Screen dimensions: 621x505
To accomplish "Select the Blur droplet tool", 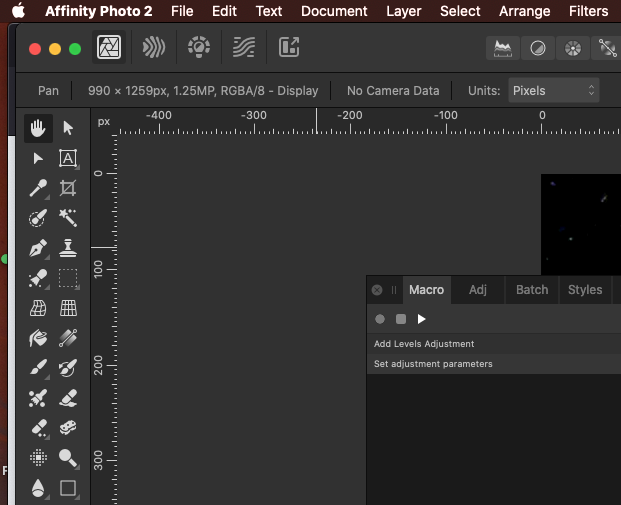I will click(x=38, y=488).
